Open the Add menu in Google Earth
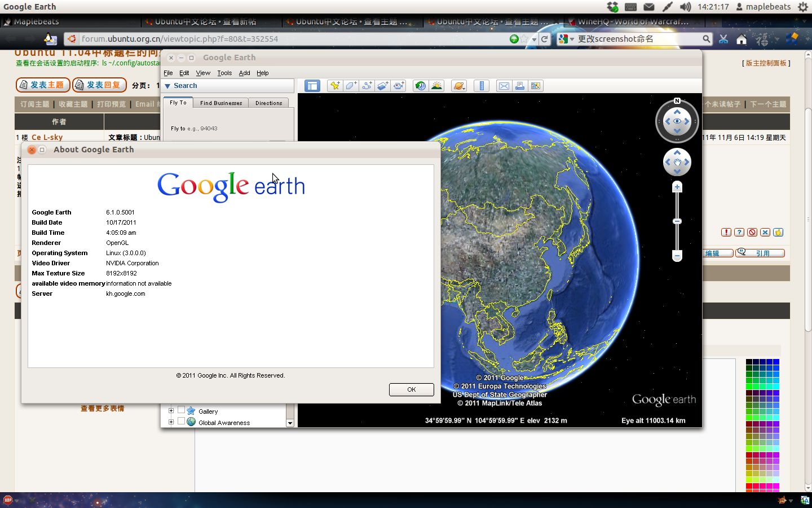This screenshot has width=812, height=508. (244, 73)
